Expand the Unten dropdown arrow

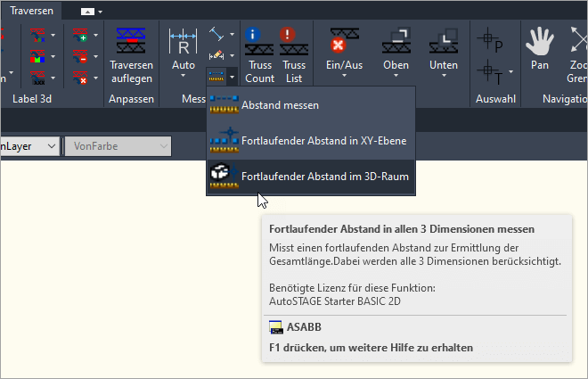click(x=444, y=76)
